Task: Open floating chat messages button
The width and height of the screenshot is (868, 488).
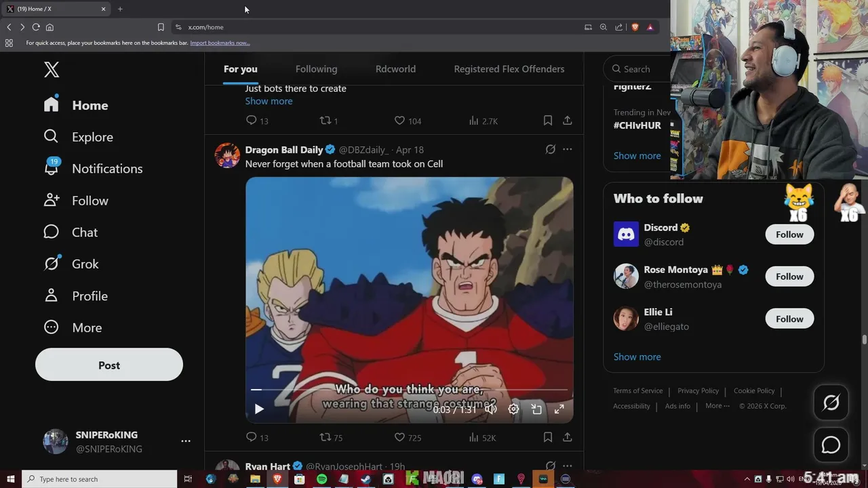Action: pos(831,445)
